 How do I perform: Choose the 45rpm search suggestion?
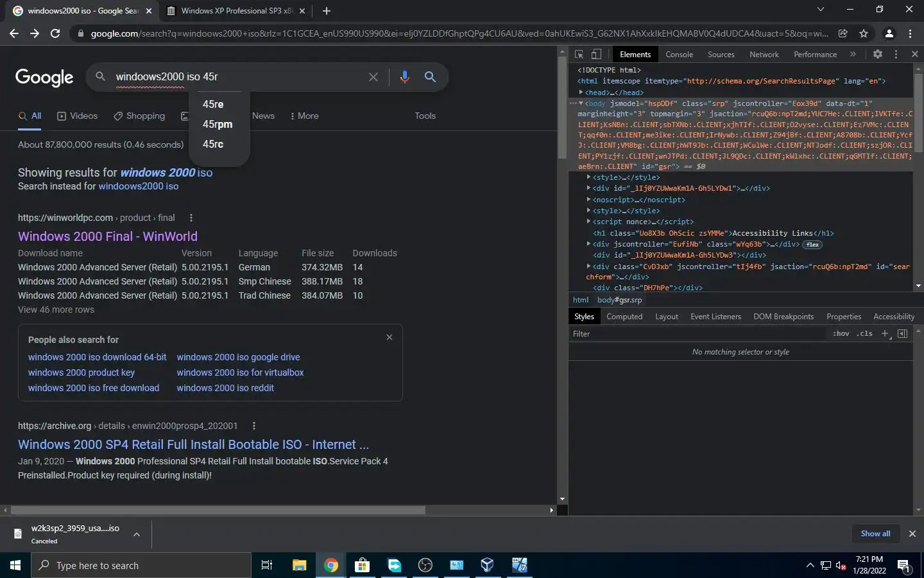[x=218, y=124]
